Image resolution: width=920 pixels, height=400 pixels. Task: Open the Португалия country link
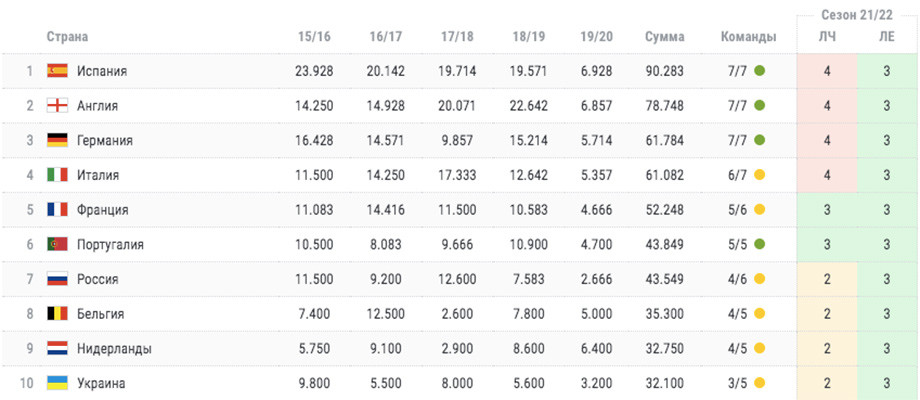pos(110,245)
